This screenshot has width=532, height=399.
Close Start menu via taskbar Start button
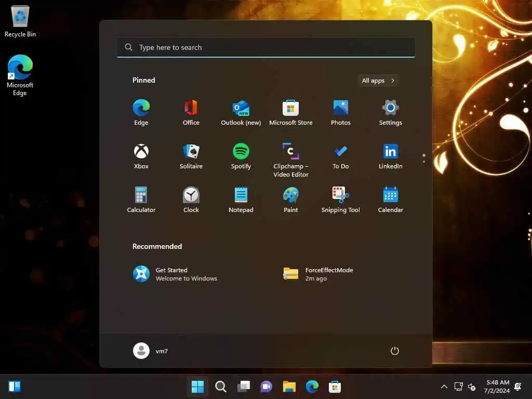(197, 387)
